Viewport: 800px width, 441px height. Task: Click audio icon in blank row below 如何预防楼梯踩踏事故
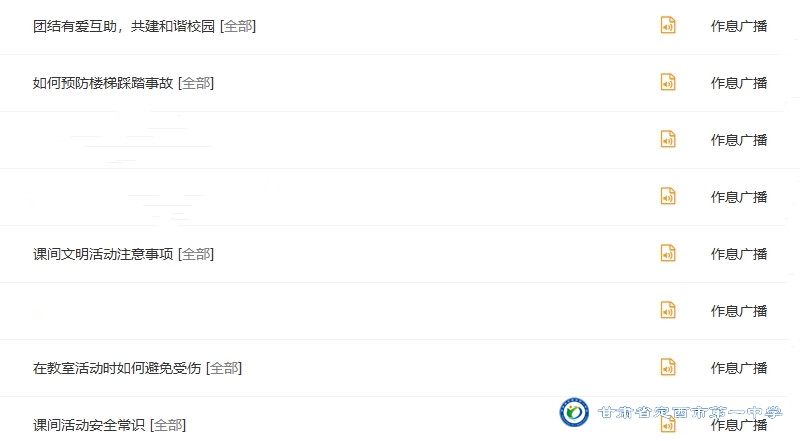tap(668, 140)
